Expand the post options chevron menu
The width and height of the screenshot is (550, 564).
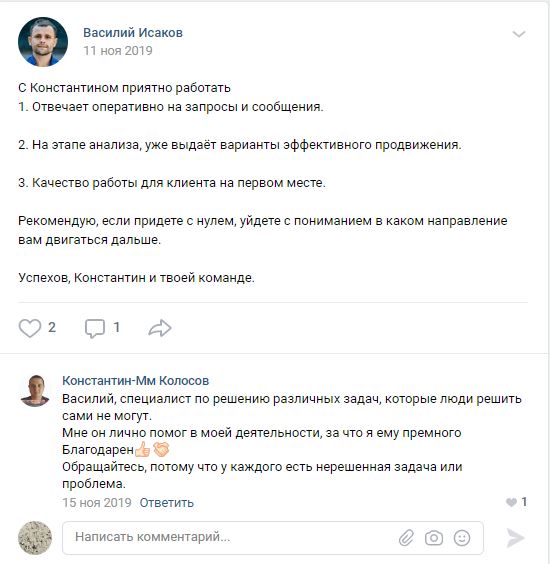pyautogui.click(x=519, y=34)
